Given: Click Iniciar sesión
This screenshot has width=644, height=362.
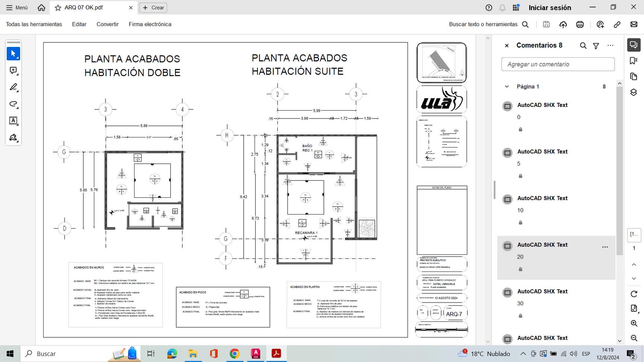Looking at the screenshot, I should point(550,7).
